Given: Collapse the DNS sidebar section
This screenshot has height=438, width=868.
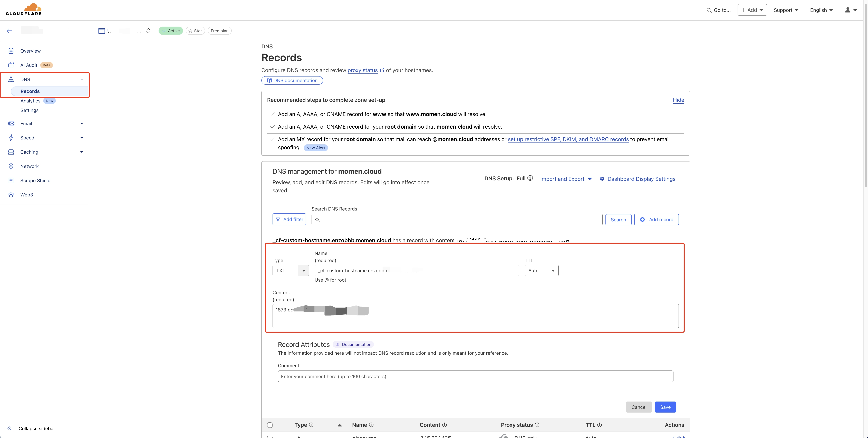Looking at the screenshot, I should pyautogui.click(x=82, y=80).
